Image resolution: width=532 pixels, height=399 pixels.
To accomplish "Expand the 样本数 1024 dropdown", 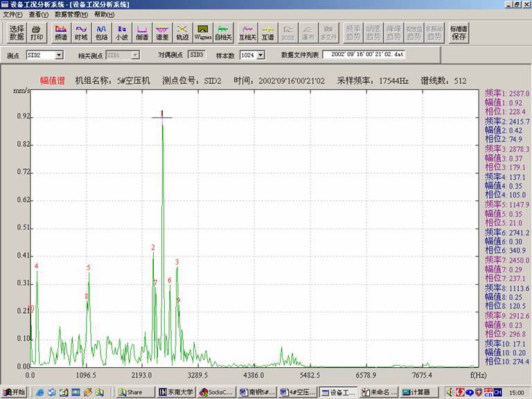I will point(260,55).
